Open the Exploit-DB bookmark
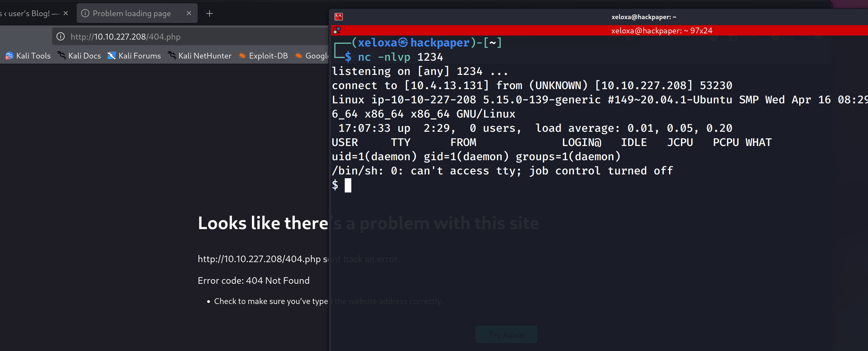This screenshot has width=868, height=351. 263,56
